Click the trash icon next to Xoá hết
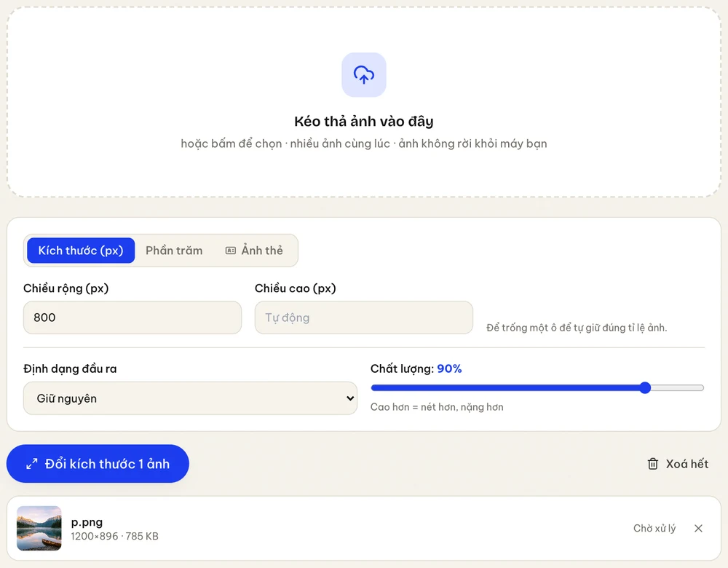The image size is (728, 568). 653,464
